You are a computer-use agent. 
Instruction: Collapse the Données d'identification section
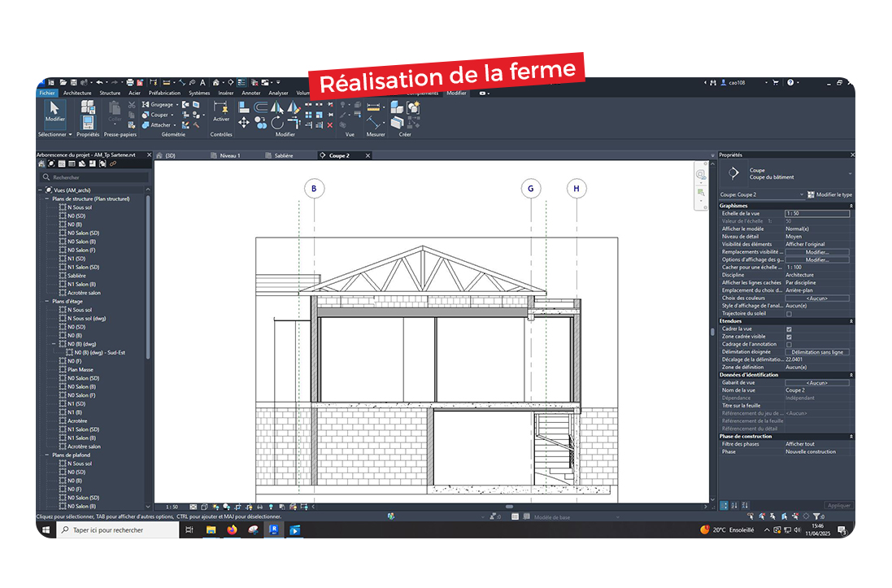point(851,375)
